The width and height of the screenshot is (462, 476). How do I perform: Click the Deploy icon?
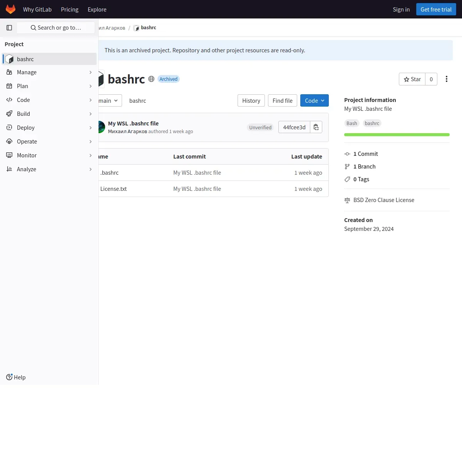(x=9, y=128)
